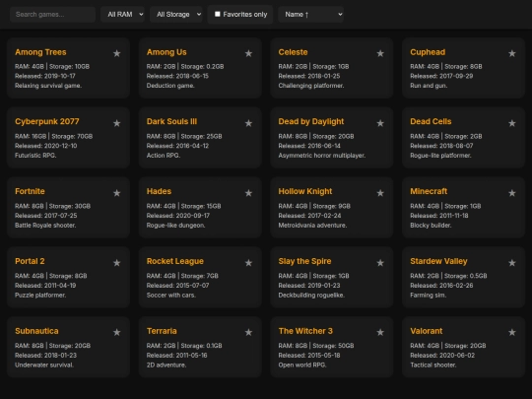The height and width of the screenshot is (399, 532).
Task: Click 'RAM: 16GB | Storage: 70GB' text
Action: click(x=53, y=136)
